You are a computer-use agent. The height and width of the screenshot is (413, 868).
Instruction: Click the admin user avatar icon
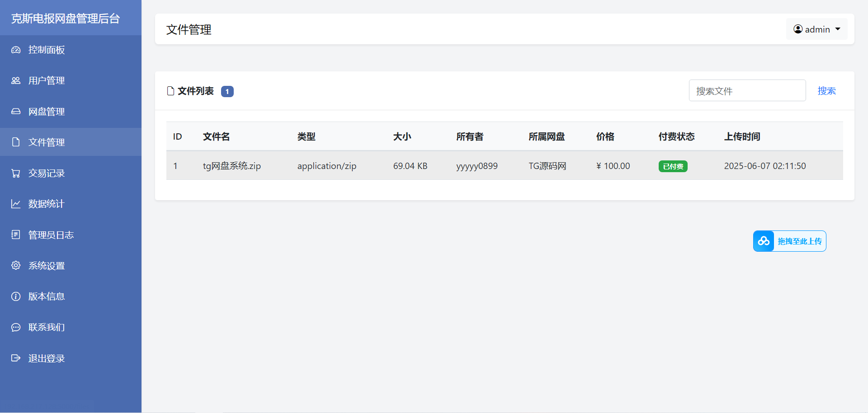[x=798, y=29]
